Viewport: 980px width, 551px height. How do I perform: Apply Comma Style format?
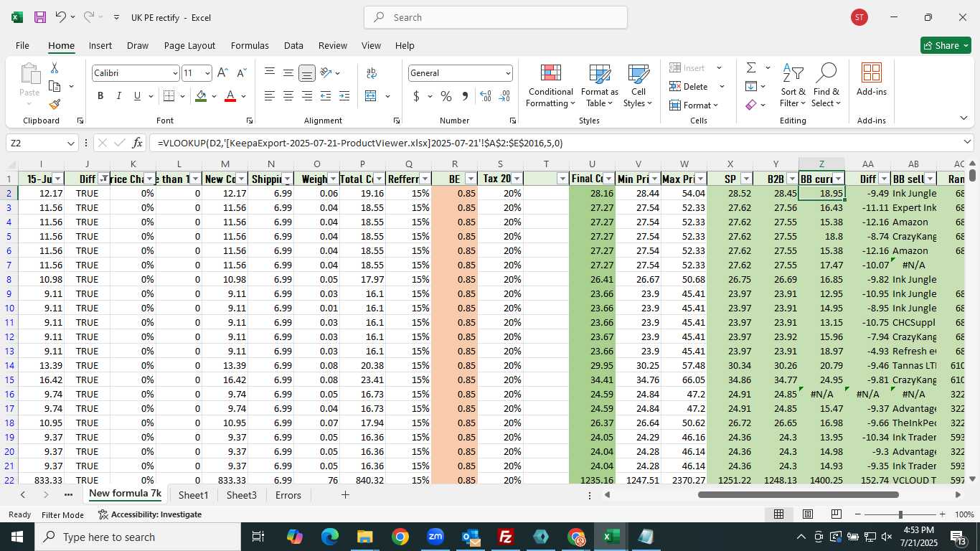[x=465, y=96]
